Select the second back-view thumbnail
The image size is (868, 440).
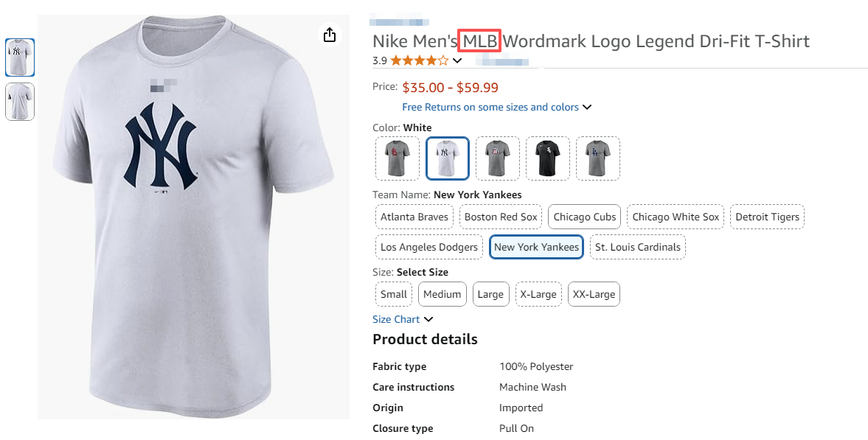click(20, 102)
